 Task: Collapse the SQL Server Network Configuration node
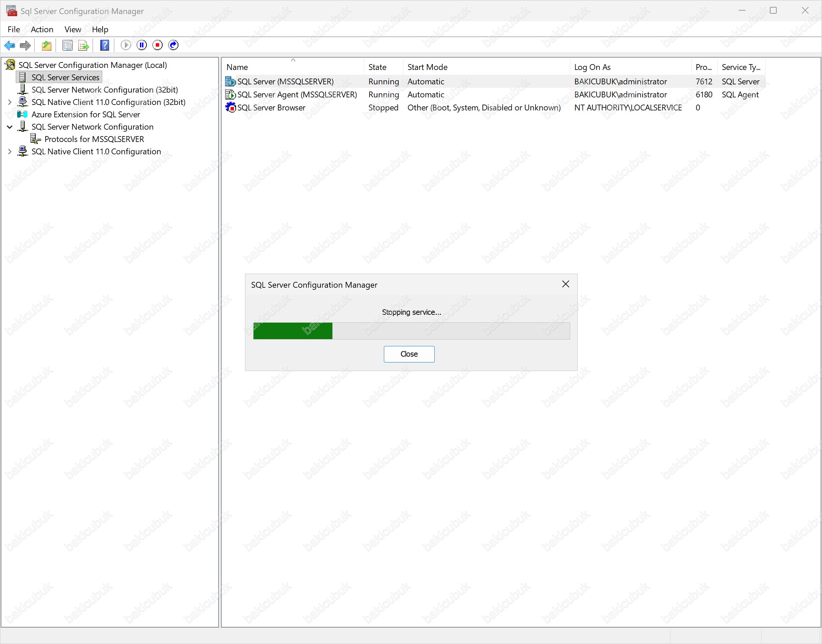[10, 127]
